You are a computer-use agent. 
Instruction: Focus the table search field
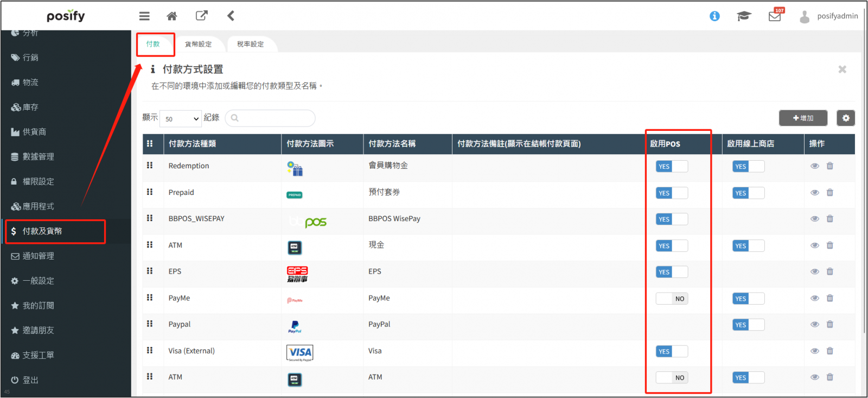(x=270, y=118)
